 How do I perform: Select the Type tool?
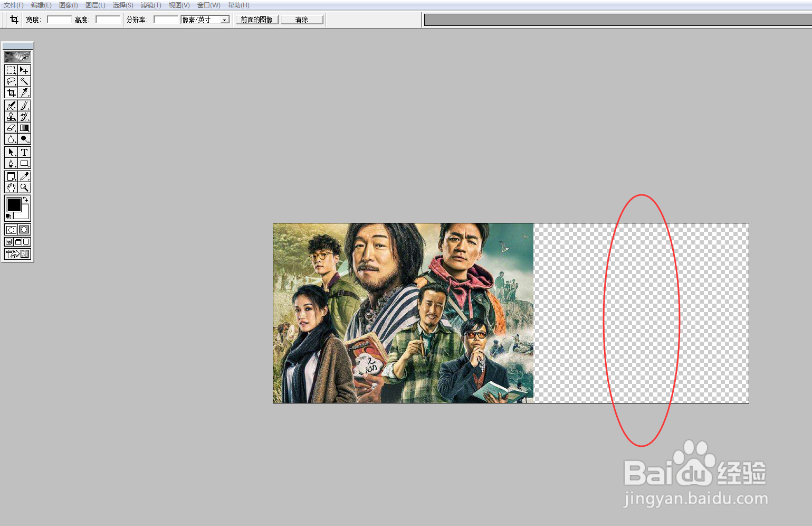(24, 152)
